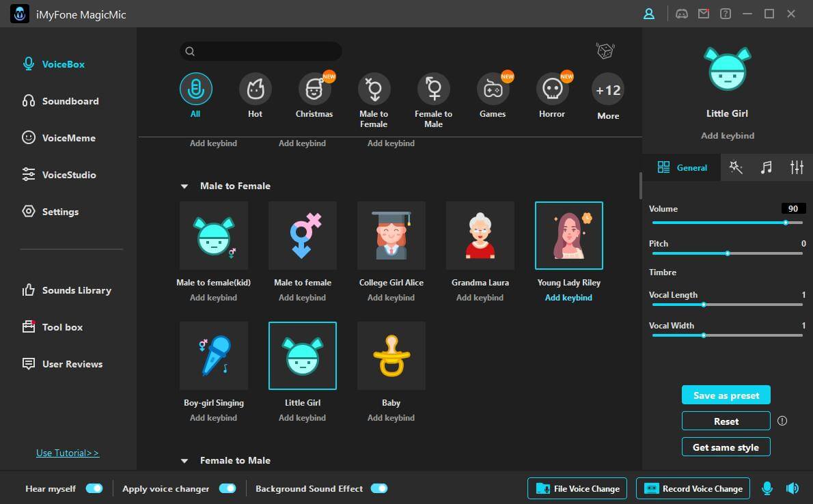Choose the Male to female(kid) voice
This screenshot has height=504, width=813.
tap(214, 236)
